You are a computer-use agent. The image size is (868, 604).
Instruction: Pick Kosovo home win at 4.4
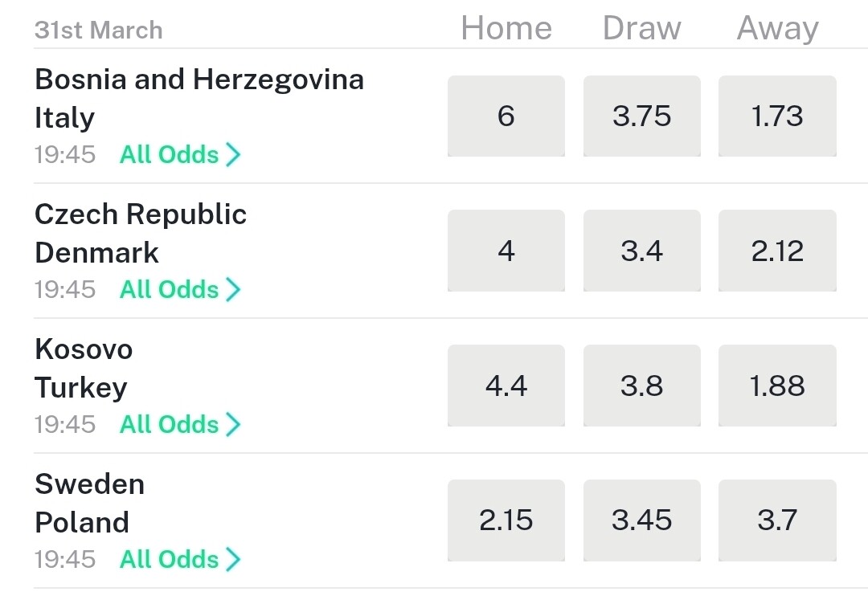(x=506, y=386)
